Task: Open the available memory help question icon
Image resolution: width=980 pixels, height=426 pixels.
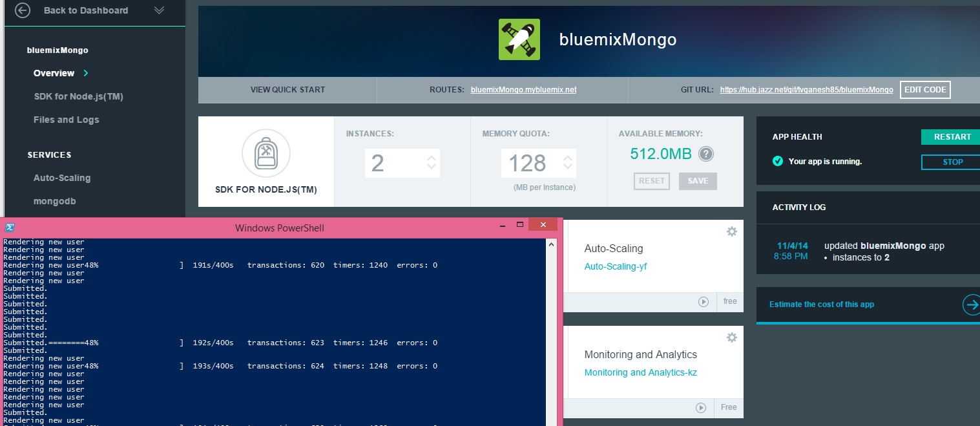Action: (706, 154)
